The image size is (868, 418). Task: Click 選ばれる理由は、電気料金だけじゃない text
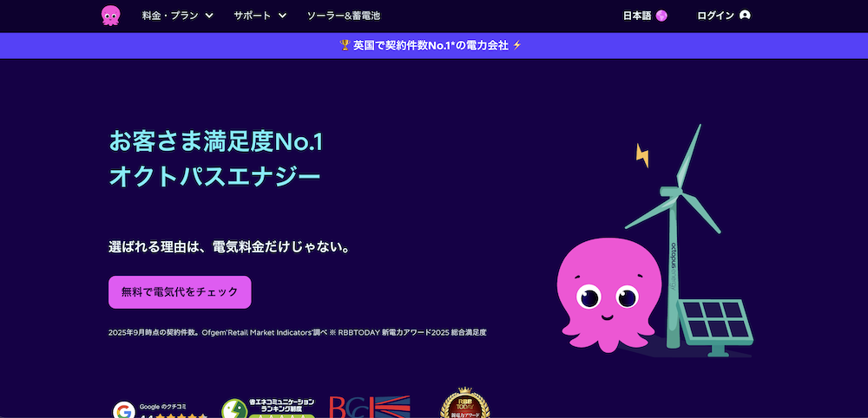(230, 246)
